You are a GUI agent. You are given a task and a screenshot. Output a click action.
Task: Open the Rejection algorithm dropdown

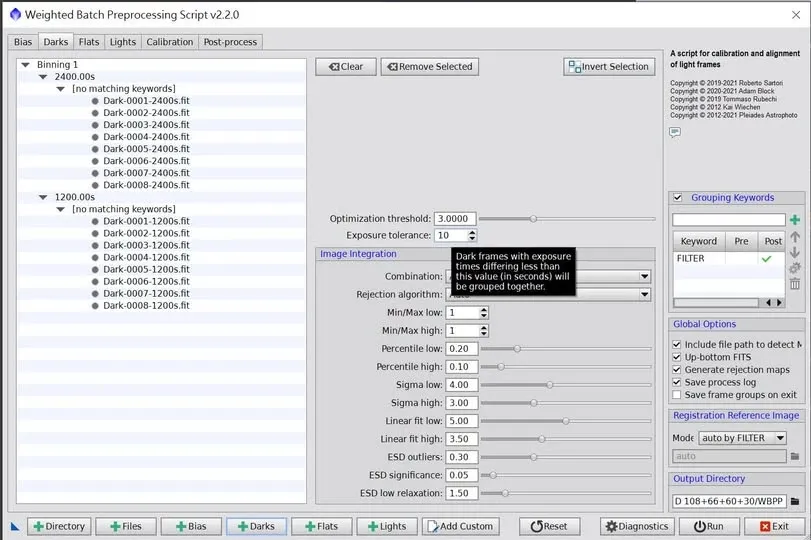tap(644, 294)
